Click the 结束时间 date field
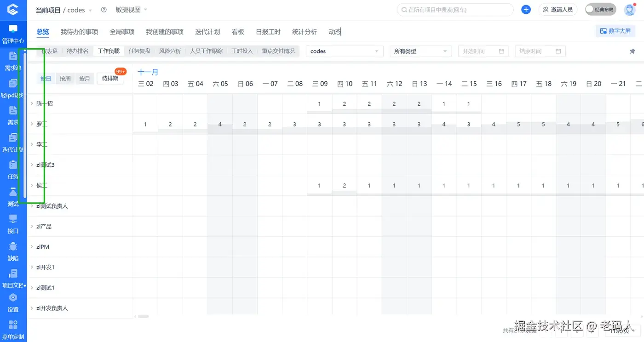644x342 pixels. coord(540,51)
